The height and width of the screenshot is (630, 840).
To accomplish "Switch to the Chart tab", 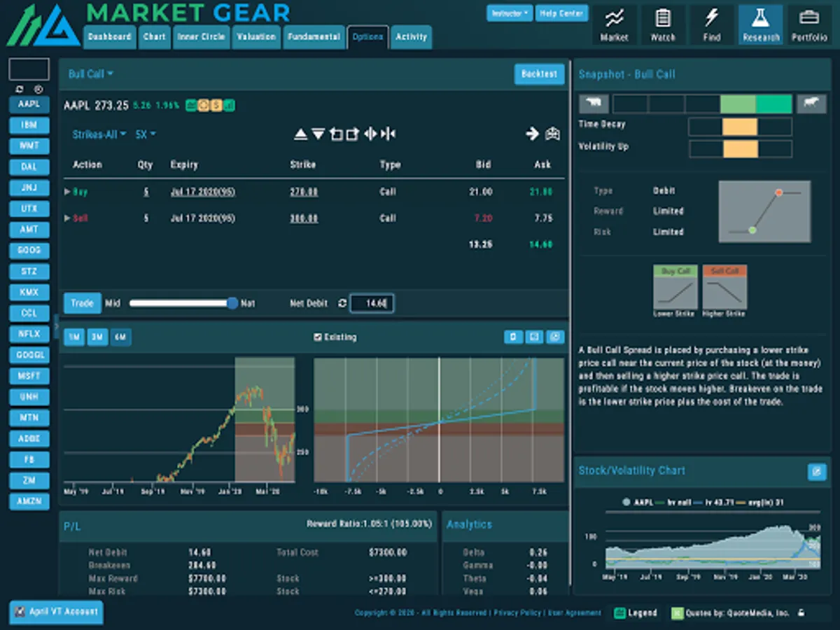I will [x=155, y=37].
